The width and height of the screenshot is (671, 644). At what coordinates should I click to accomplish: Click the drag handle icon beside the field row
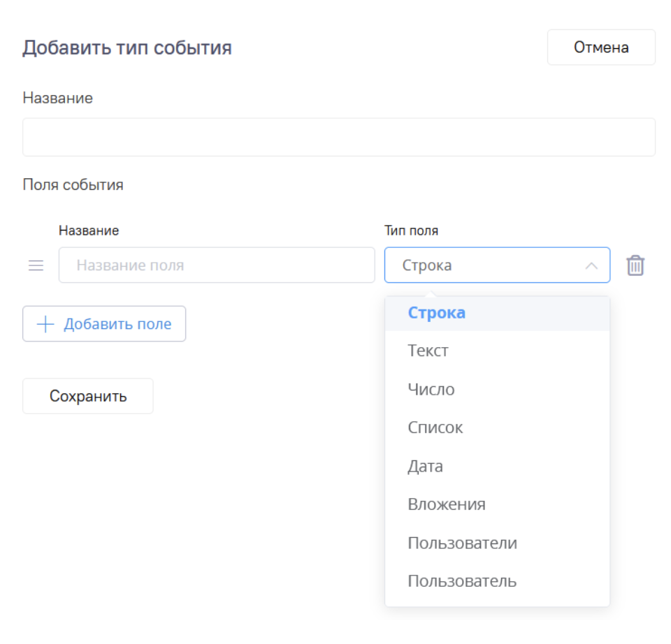click(35, 265)
